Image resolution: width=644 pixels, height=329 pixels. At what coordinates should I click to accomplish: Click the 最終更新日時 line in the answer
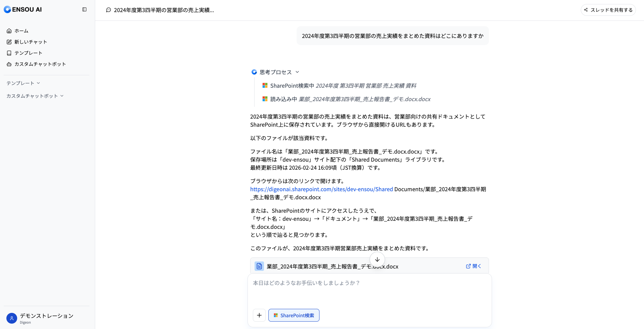point(316,168)
